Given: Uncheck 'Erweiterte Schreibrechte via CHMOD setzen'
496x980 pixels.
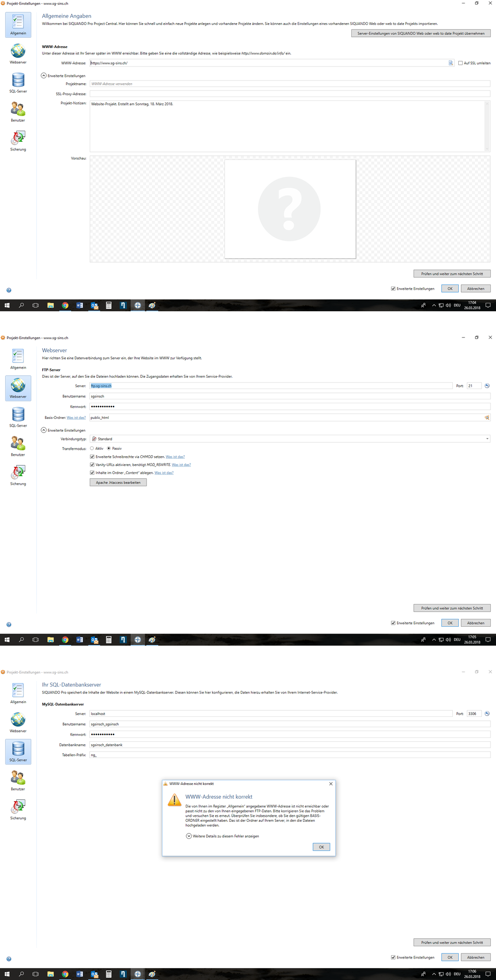Looking at the screenshot, I should coord(92,457).
